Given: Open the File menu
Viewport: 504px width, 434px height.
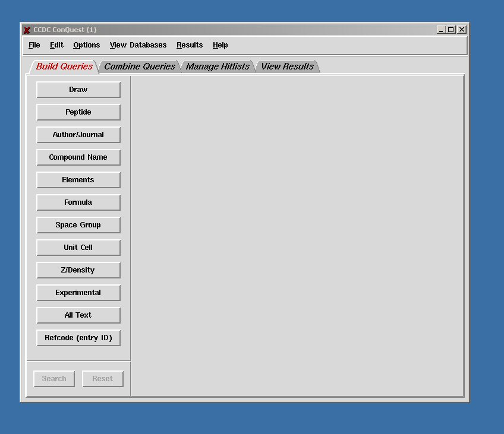Looking at the screenshot, I should point(34,45).
